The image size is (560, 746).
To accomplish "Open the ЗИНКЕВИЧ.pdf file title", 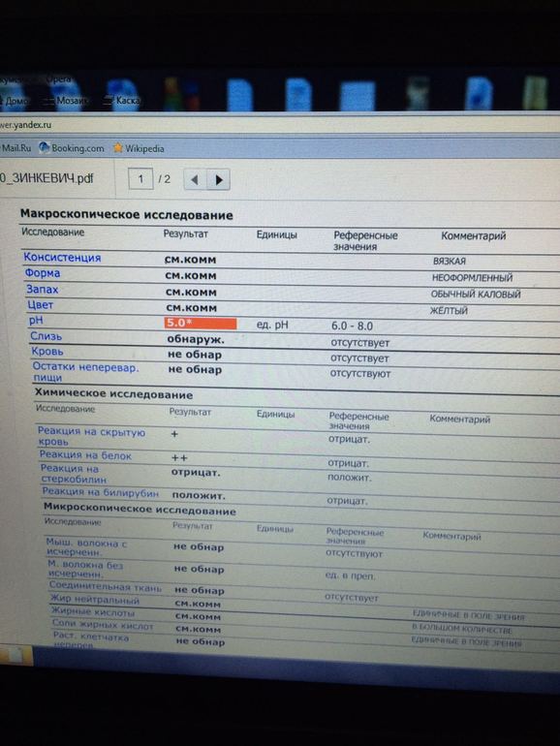I will tap(47, 178).
